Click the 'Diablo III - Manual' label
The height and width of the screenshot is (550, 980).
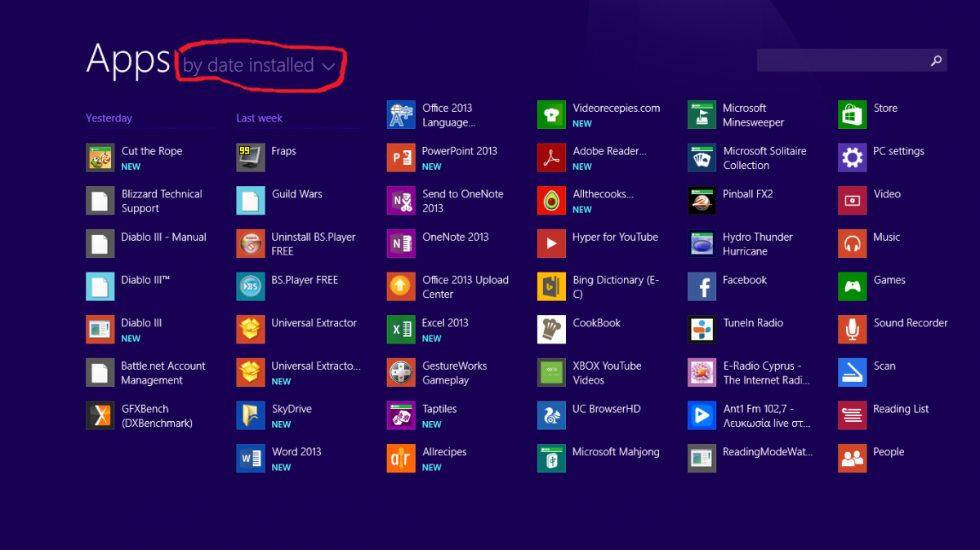point(163,237)
